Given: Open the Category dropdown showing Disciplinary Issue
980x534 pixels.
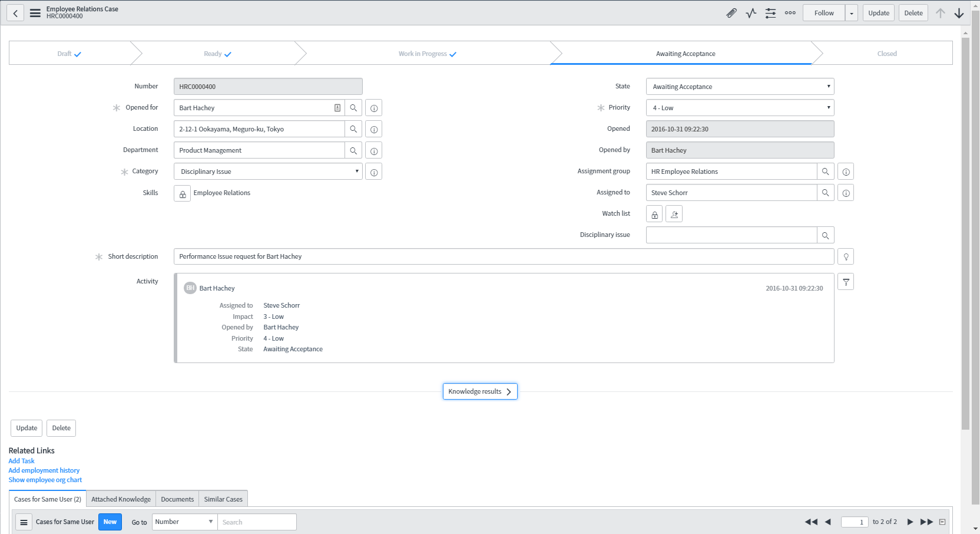Looking at the screenshot, I should [268, 172].
